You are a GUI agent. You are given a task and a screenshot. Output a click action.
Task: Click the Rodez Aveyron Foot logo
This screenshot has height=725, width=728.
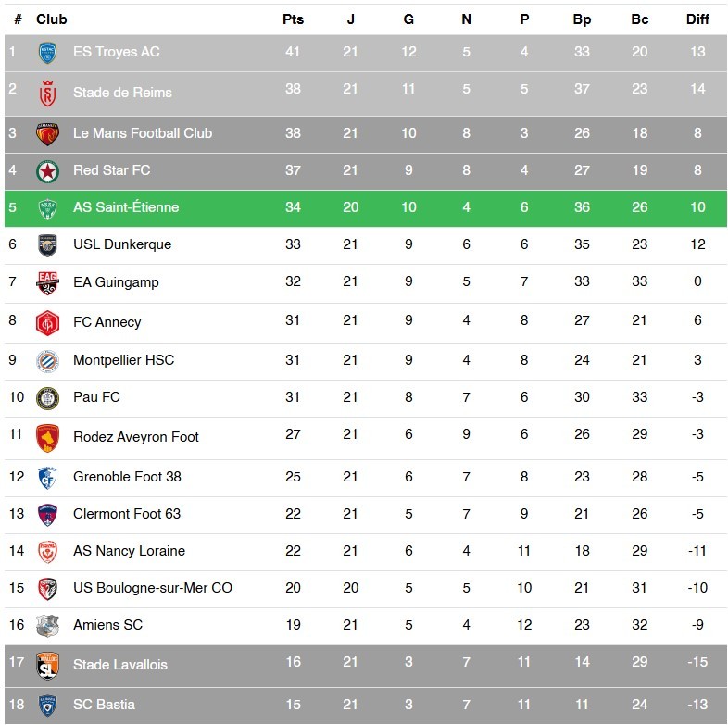point(47,437)
